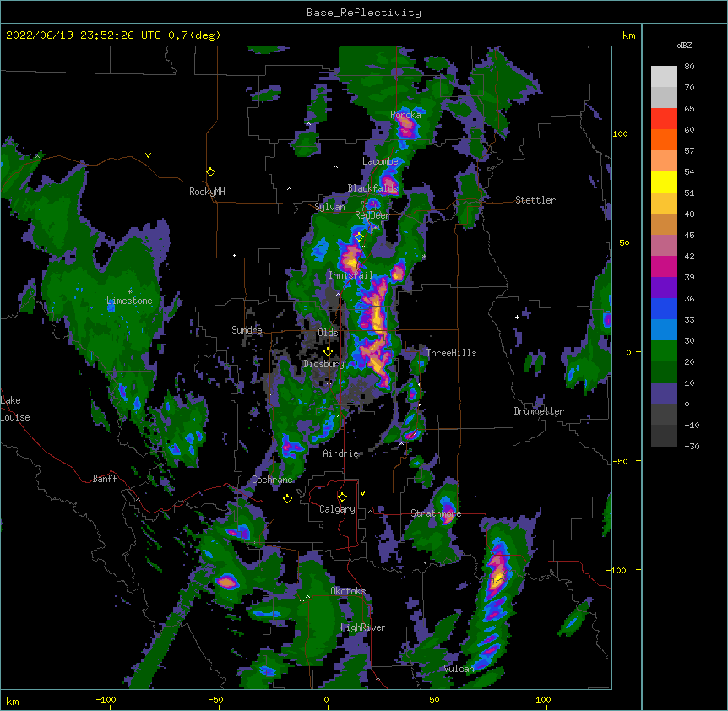
Task: Select the light grey 70 dBZ legend swatch
Action: (x=664, y=97)
